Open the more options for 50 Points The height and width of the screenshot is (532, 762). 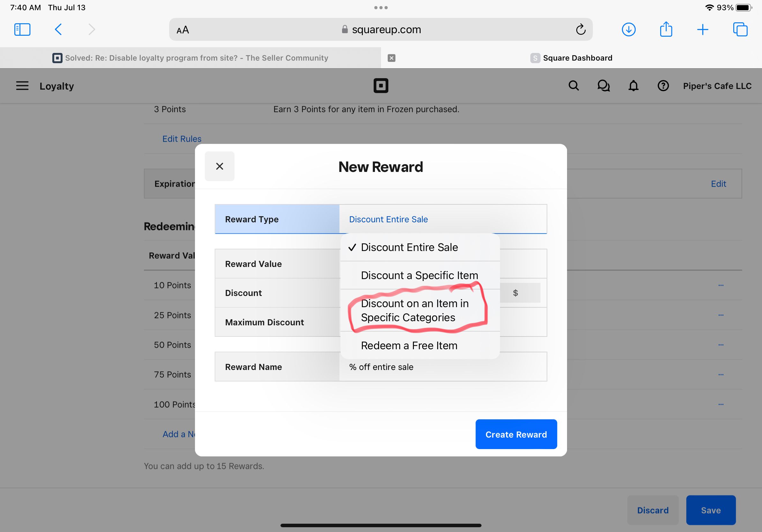[721, 345]
